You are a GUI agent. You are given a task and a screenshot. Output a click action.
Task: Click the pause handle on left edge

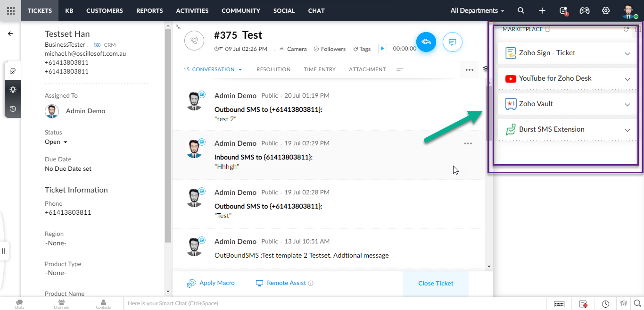(x=3, y=251)
